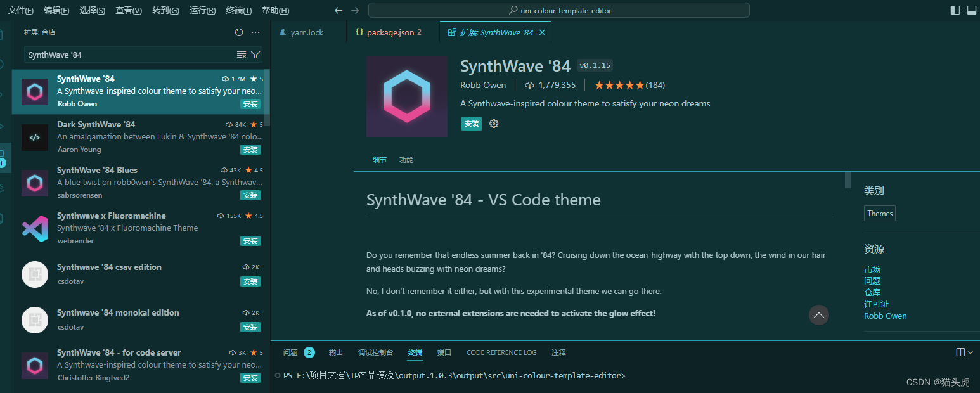The height and width of the screenshot is (393, 980).
Task: Click the scroll-to-top circular arrow on readme
Action: [x=818, y=315]
